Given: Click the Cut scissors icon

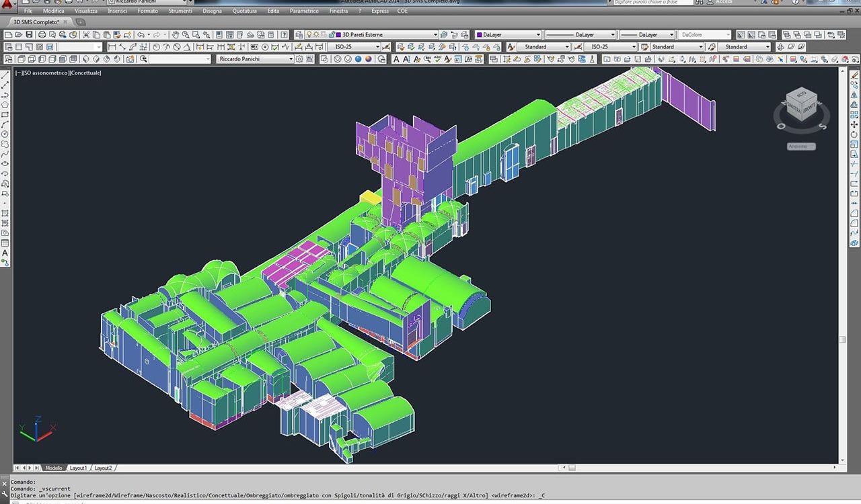Looking at the screenshot, I should [x=86, y=34].
